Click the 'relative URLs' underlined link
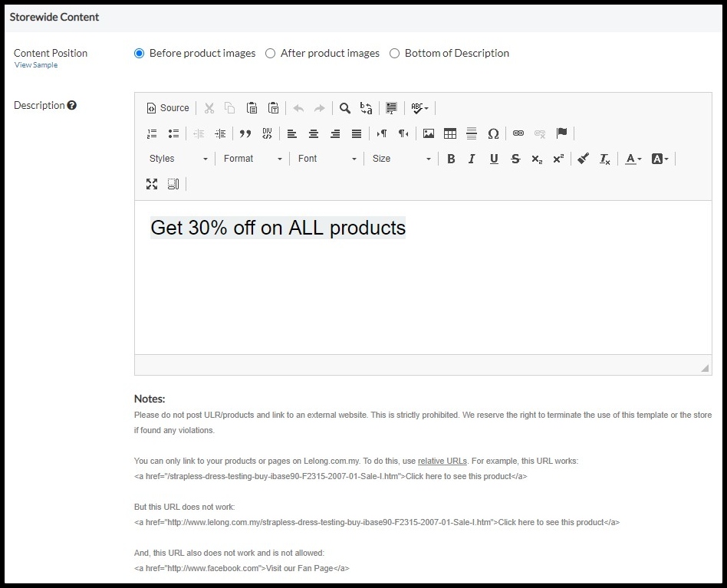Image resolution: width=727 pixels, height=588 pixels. click(442, 461)
